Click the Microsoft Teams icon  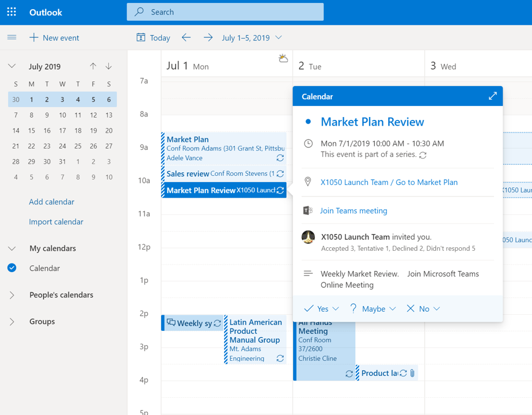(x=307, y=210)
